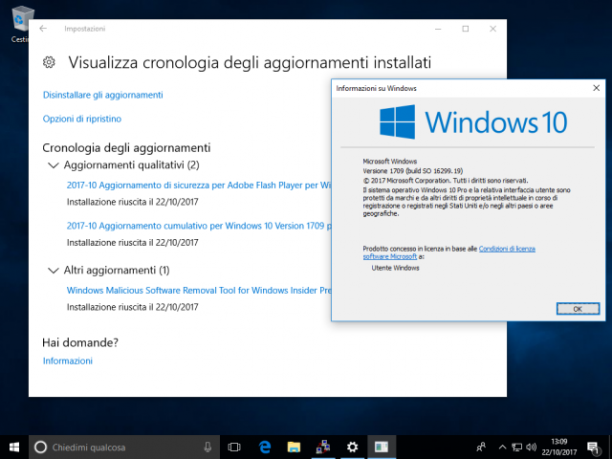Viewport: 612px width, 459px height.
Task: Open the Action Center notifications icon
Action: pos(593,447)
